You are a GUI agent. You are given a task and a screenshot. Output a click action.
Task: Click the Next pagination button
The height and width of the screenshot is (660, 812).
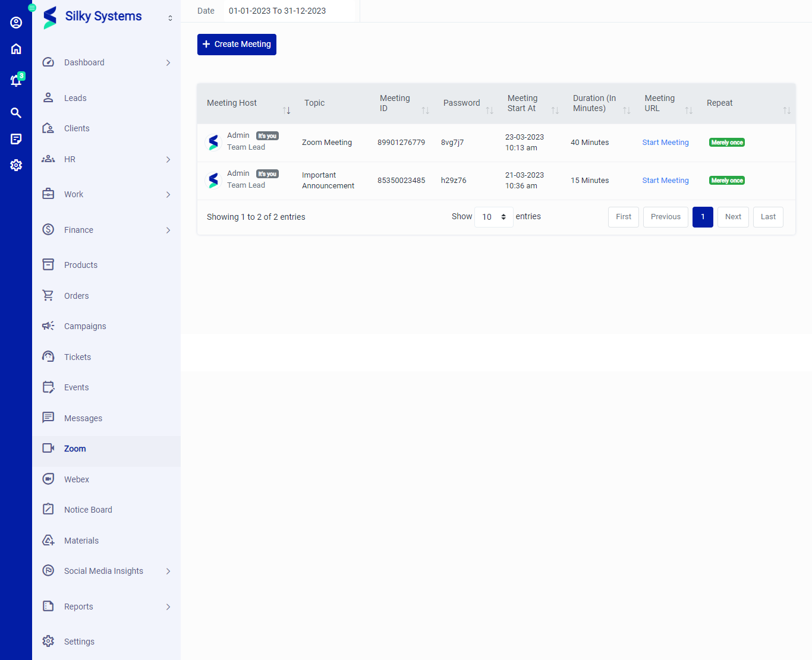point(732,217)
